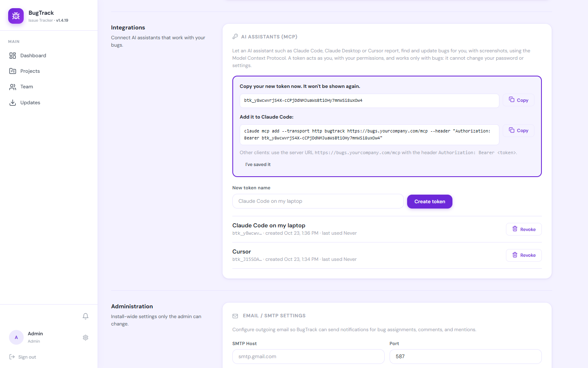Revoke the Claude Code on my laptop token

point(524,229)
